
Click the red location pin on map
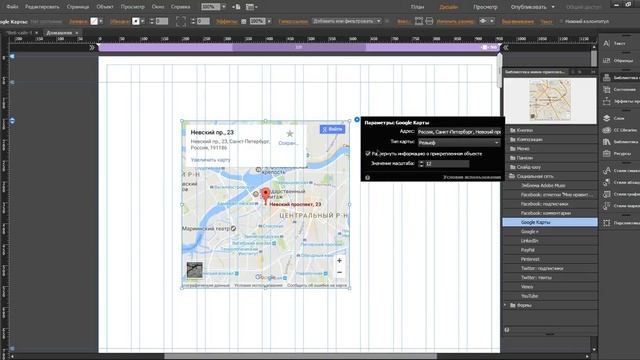click(266, 195)
